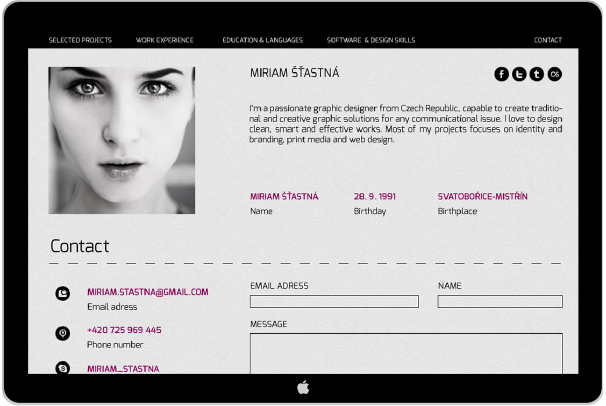Click the round icon beside the phone number
Screen dimensions: 606x406
click(63, 332)
